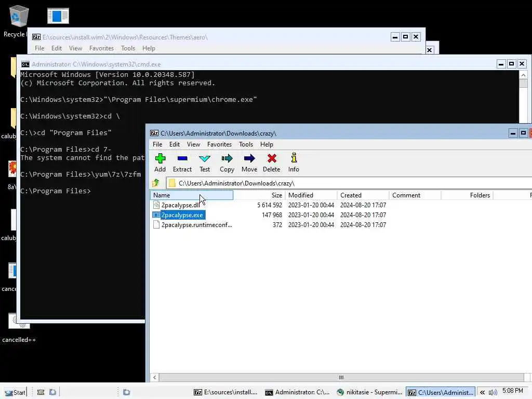Open the Help menu in the crazy 7-Zip window

point(267,144)
